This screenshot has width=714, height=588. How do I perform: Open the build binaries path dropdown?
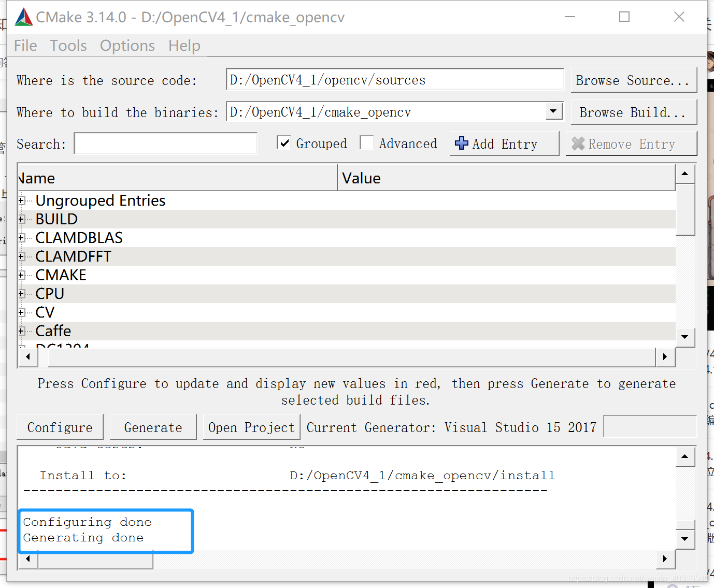pyautogui.click(x=554, y=111)
